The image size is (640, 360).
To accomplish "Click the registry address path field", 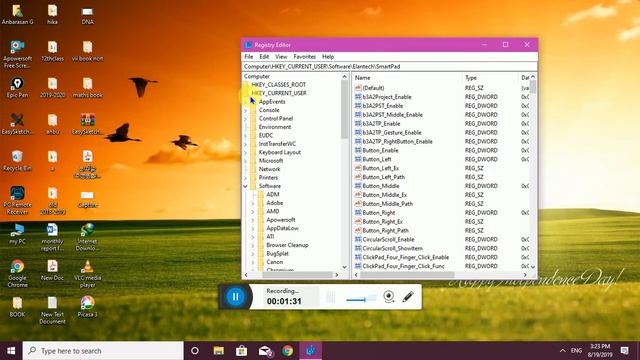I will pos(389,66).
